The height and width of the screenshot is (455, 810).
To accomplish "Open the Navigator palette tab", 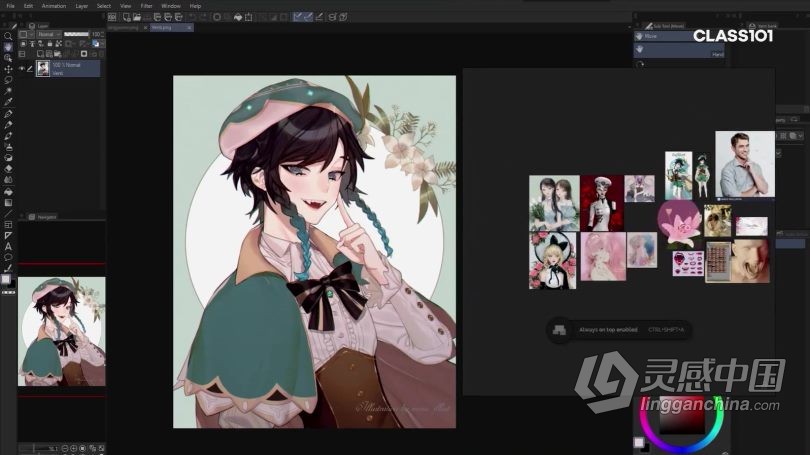I will point(43,217).
